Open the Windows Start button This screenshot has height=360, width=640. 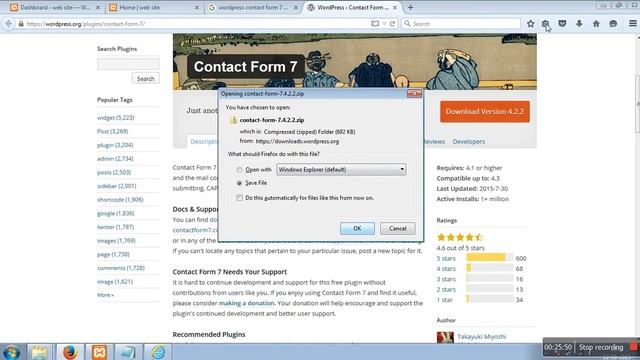(x=11, y=352)
